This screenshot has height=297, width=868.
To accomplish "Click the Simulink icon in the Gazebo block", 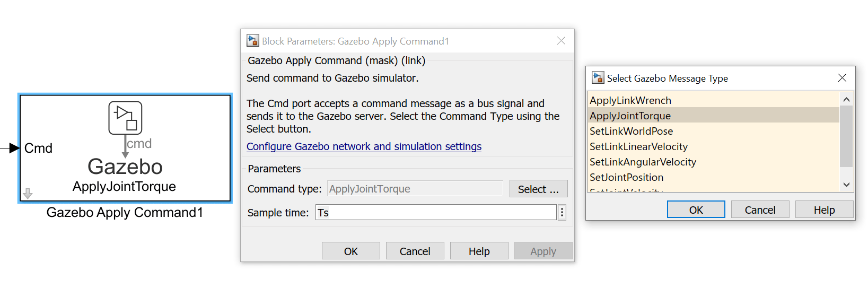I will [125, 118].
